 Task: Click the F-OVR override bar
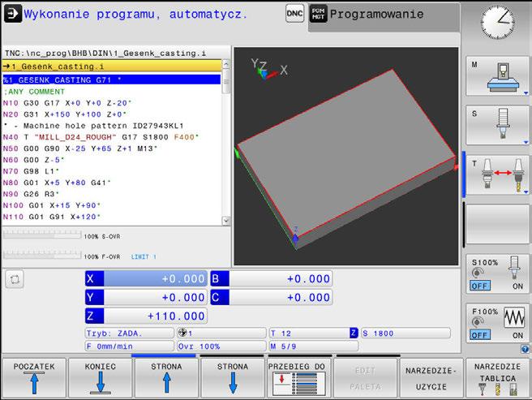click(42, 255)
